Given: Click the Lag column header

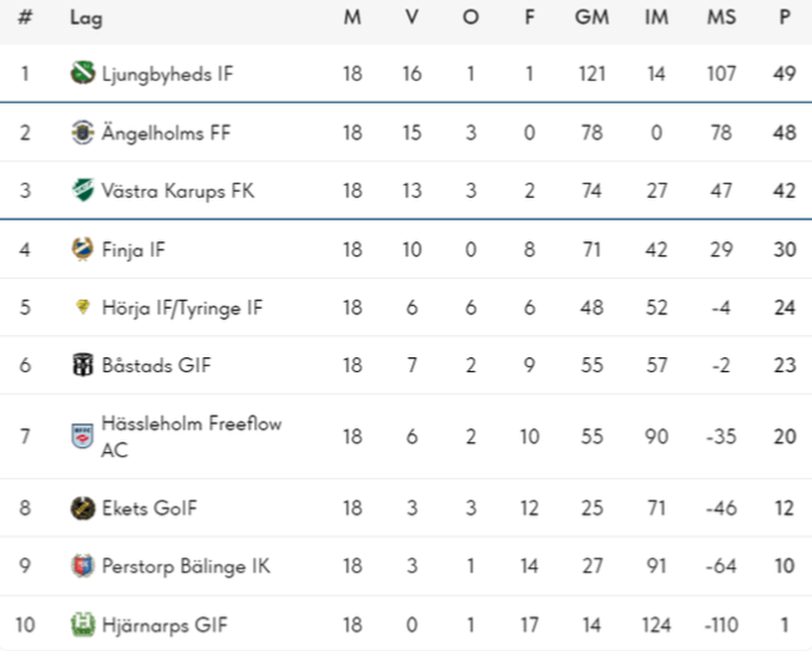Looking at the screenshot, I should click(86, 18).
